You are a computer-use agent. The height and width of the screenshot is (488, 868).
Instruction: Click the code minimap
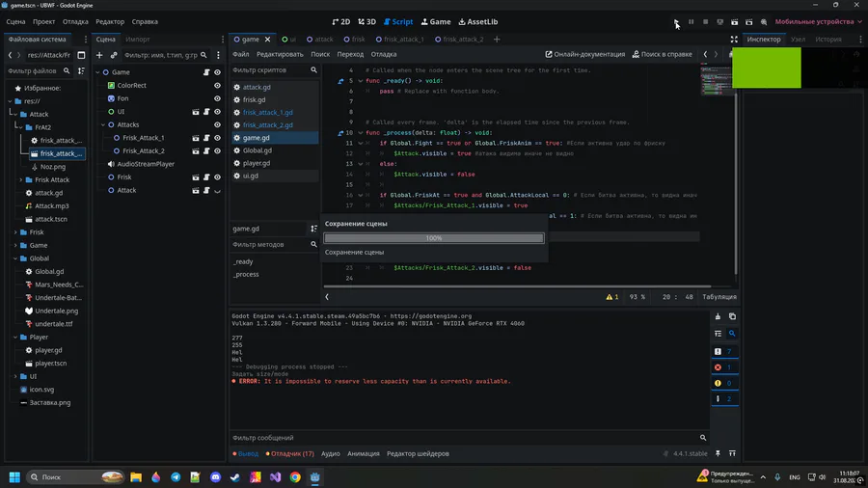pos(716,80)
